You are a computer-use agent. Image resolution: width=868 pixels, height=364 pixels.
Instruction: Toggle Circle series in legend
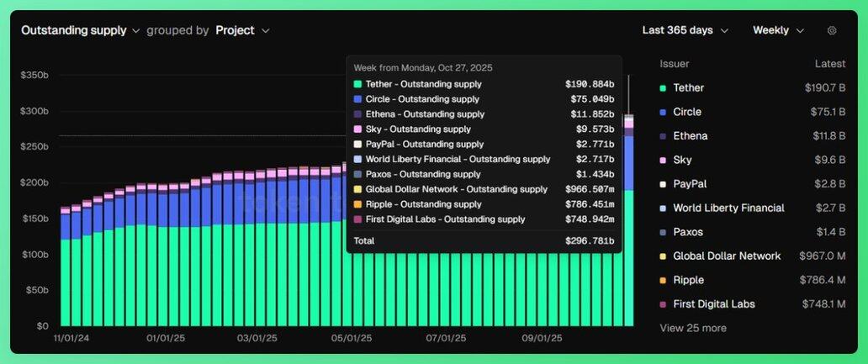686,112
